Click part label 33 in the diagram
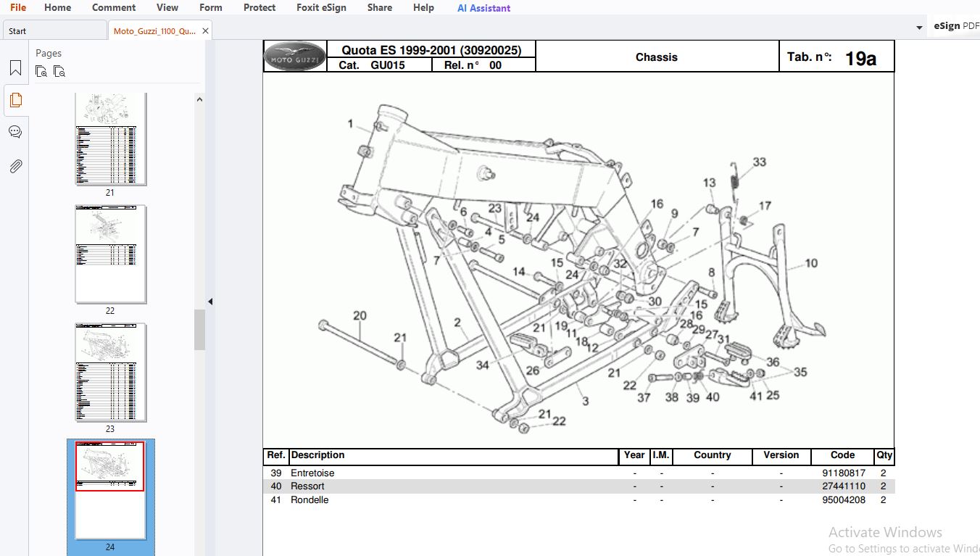 (x=759, y=162)
